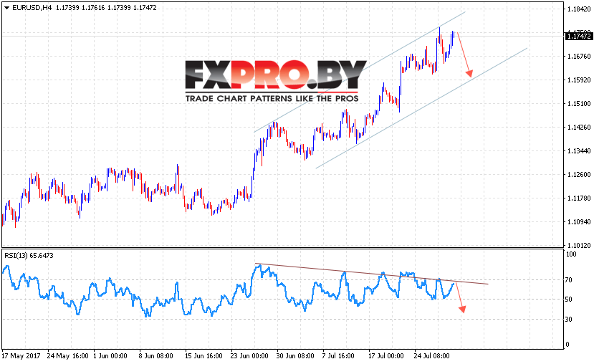The height and width of the screenshot is (364, 594).
Task: Click price scale value 1.10120
Action: click(x=579, y=246)
